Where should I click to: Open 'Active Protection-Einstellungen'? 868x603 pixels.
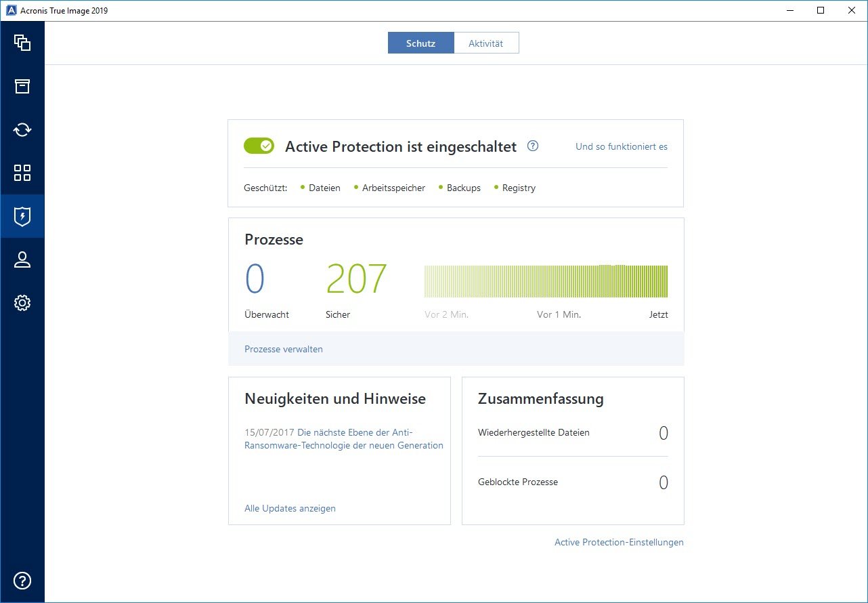click(619, 542)
